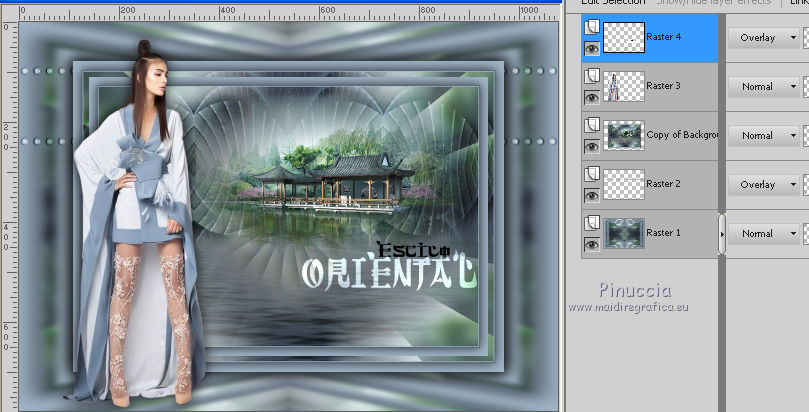Screen dimensions: 809x412
Task: Click the raster layer icon of Raster 3
Action: (x=592, y=76)
